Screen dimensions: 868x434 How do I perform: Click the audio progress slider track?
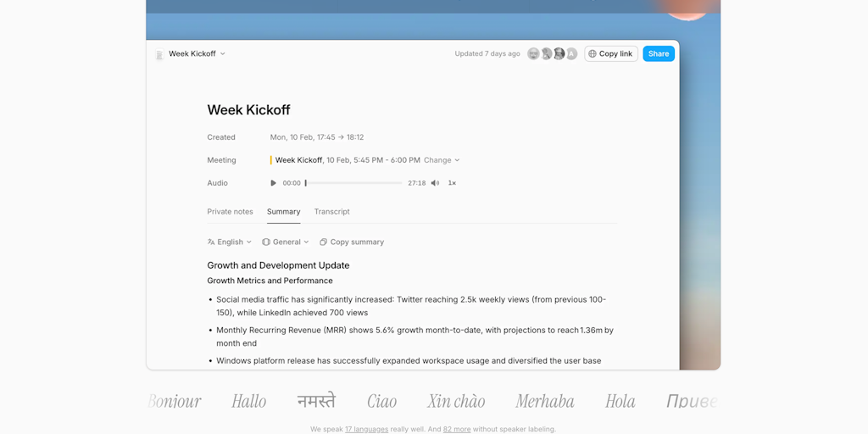354,183
